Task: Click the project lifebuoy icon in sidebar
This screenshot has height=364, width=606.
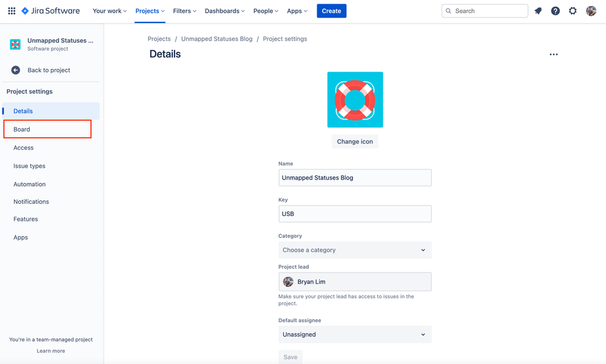Action: 15,44
